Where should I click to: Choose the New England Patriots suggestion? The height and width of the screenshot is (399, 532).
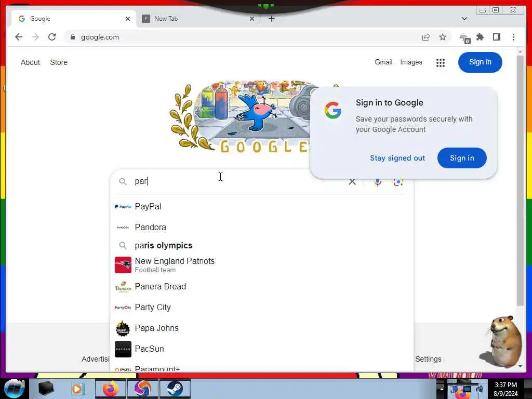tap(262, 265)
